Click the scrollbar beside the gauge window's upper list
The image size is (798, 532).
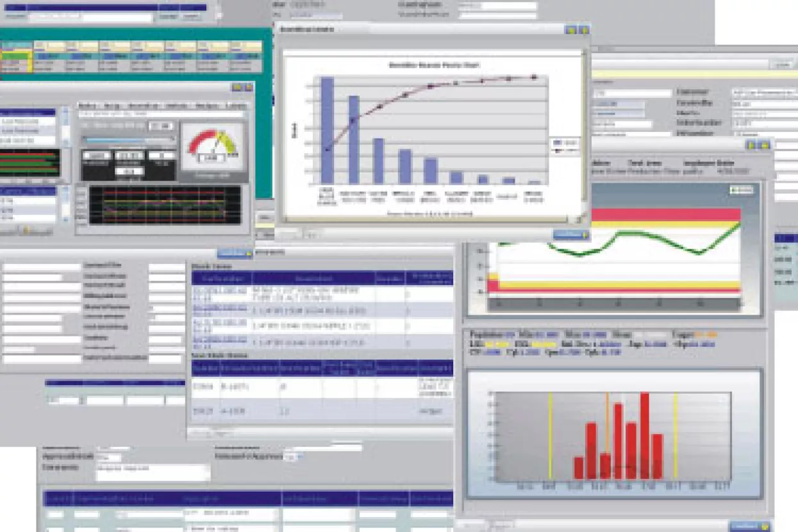click(x=65, y=126)
